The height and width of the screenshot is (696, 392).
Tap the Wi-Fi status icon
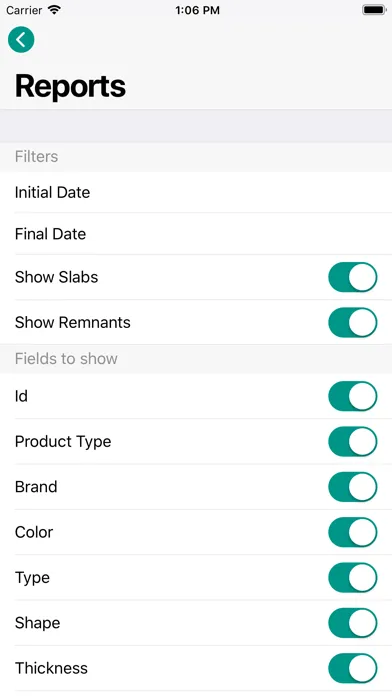click(54, 10)
